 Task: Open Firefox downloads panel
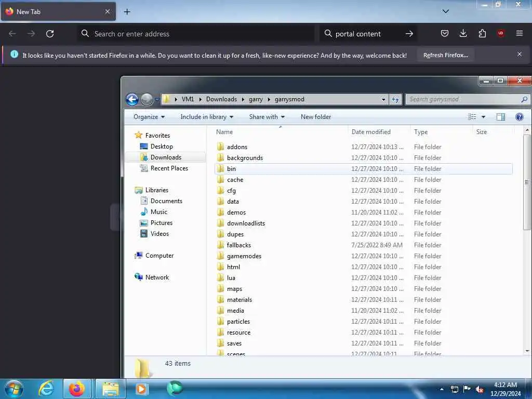463,33
